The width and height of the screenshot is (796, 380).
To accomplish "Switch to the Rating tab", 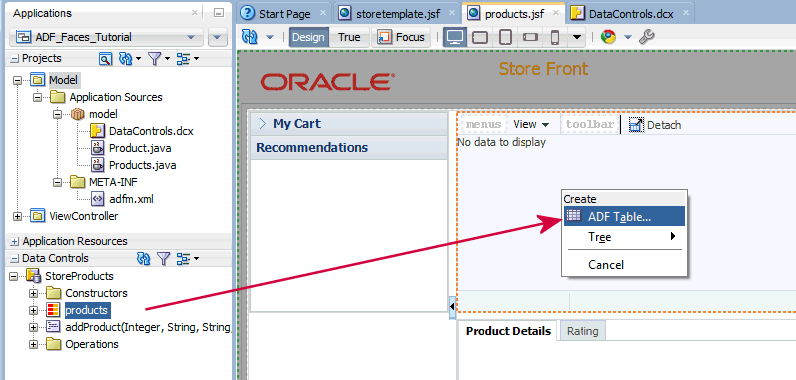I will click(582, 331).
